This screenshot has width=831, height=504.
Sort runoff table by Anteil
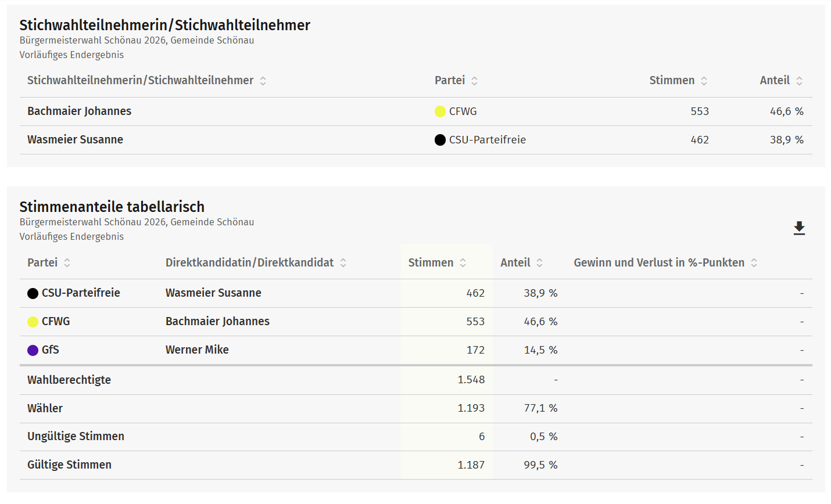(x=799, y=81)
